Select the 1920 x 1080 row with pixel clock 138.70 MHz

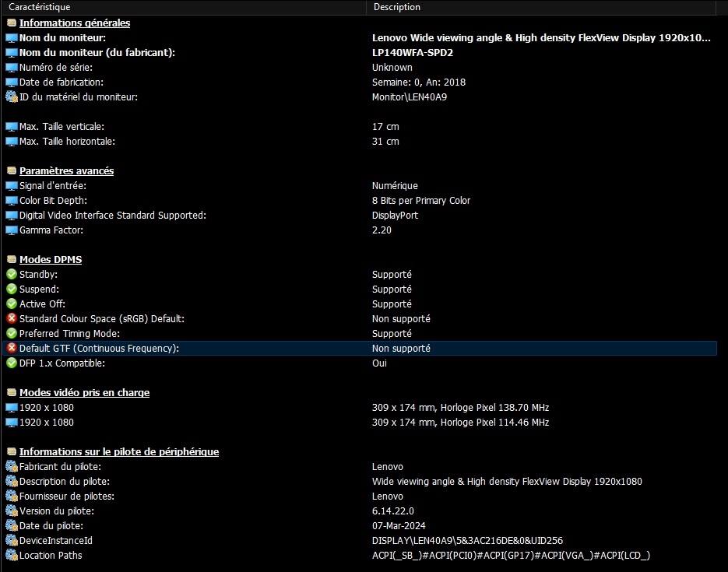[x=360, y=407]
